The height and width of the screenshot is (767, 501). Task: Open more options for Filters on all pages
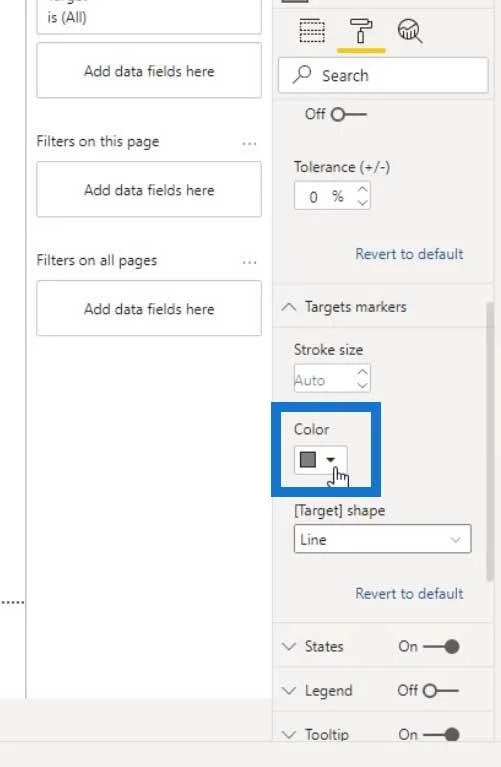pos(250,262)
